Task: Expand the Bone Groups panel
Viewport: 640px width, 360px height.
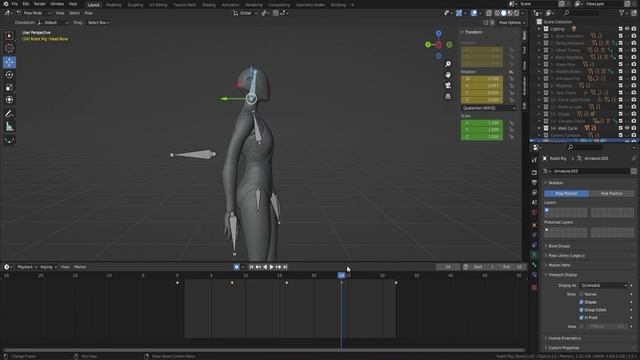Action: (x=559, y=246)
